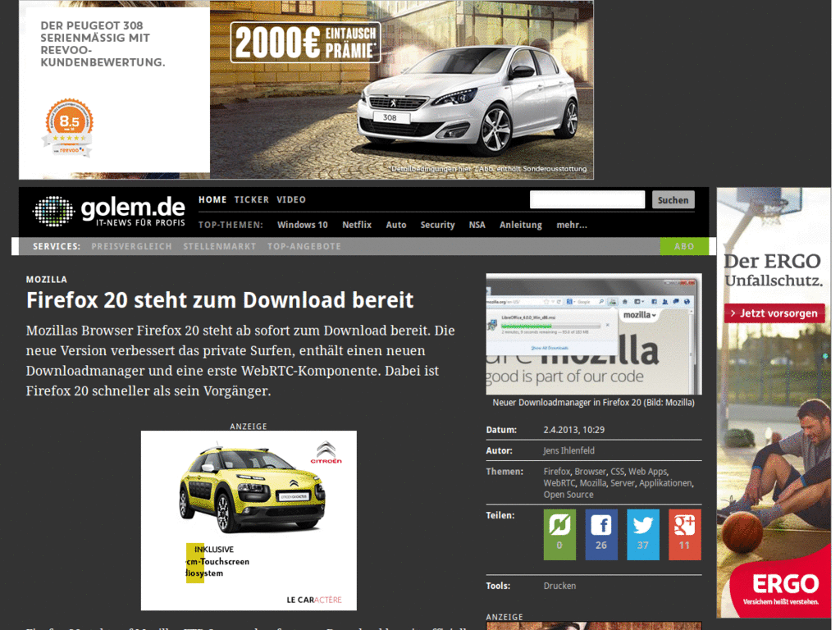
Task: Open the STELLENMARKT service
Action: (x=220, y=246)
